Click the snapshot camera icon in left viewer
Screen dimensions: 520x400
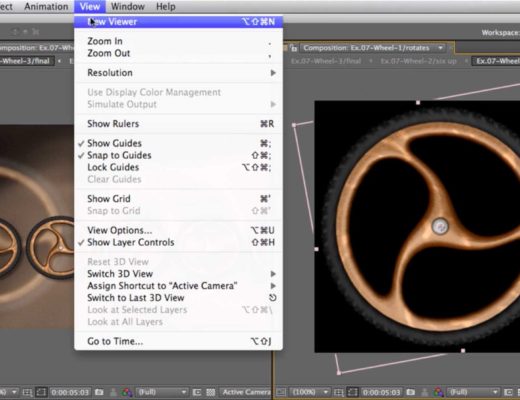[99, 392]
